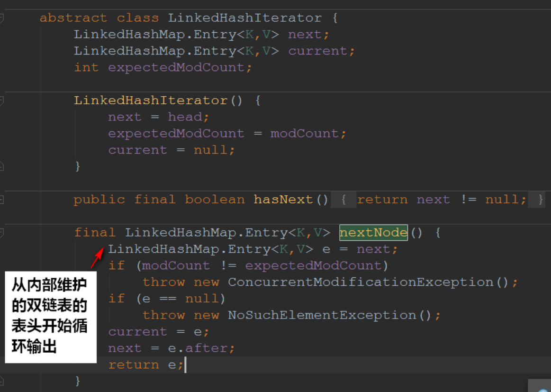Place cursor on 'abstract' keyword
The height and width of the screenshot is (392, 551).
click(x=73, y=18)
